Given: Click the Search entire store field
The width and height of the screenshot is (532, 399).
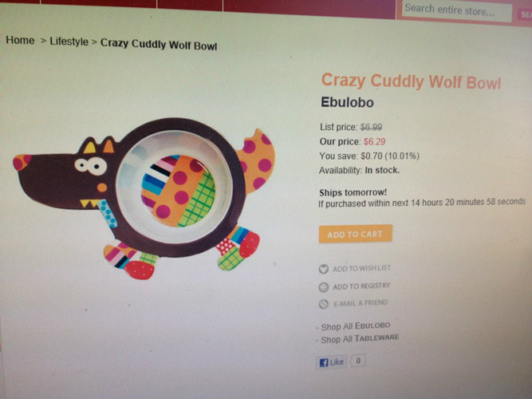Looking at the screenshot, I should click(456, 11).
